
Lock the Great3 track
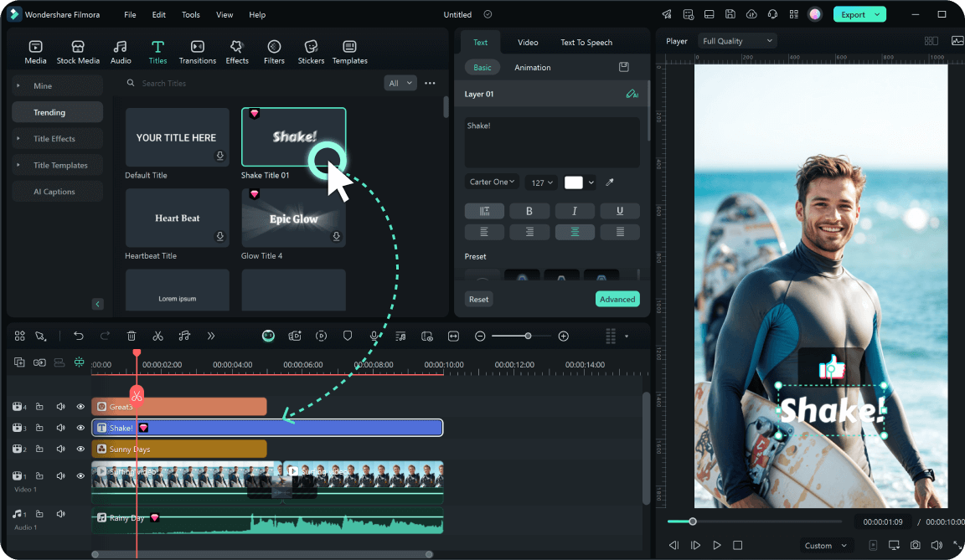click(x=39, y=406)
